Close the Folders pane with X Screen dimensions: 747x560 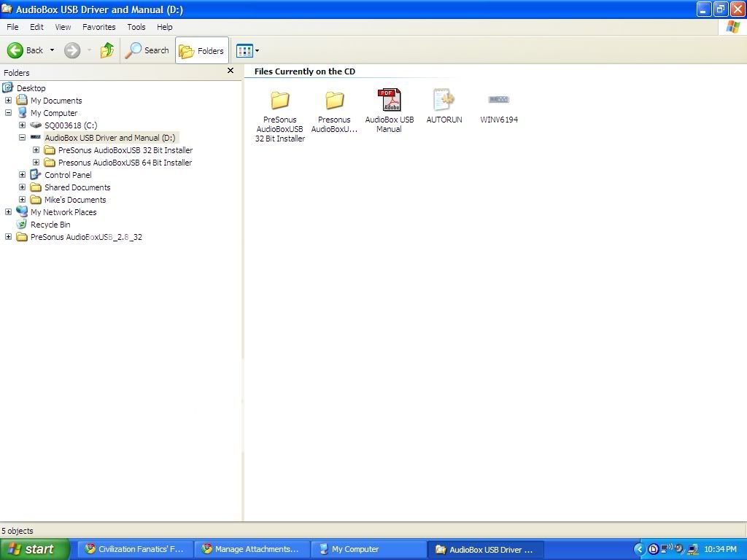231,71
